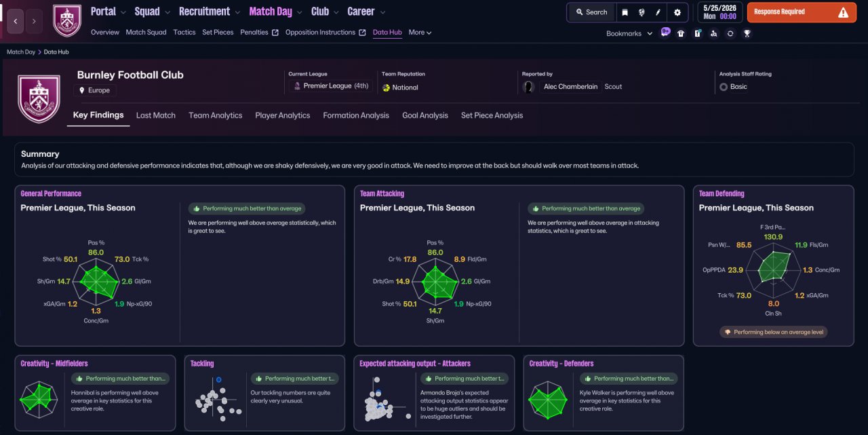
Task: Open the bookmark icon in the top toolbar
Action: (625, 12)
